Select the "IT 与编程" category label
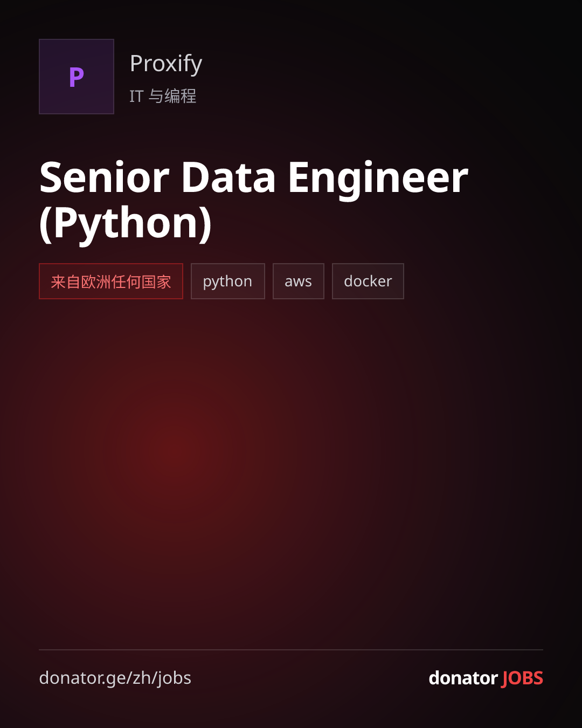 (x=163, y=96)
